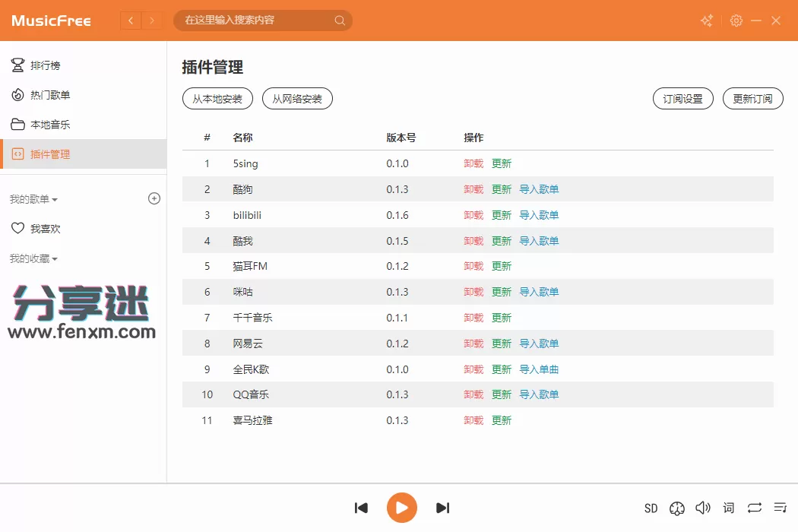Click 更新 to update the bilibili plugin
The width and height of the screenshot is (798, 532).
click(x=501, y=215)
